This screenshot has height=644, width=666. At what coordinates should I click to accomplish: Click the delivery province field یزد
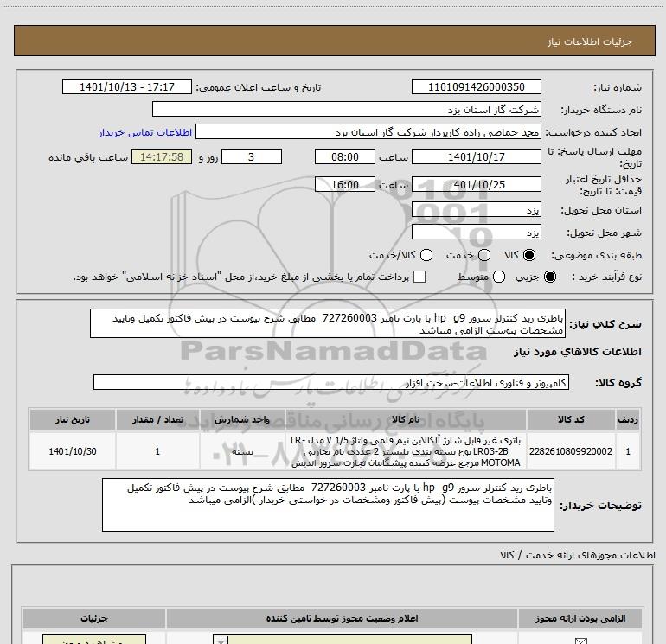coord(476,210)
